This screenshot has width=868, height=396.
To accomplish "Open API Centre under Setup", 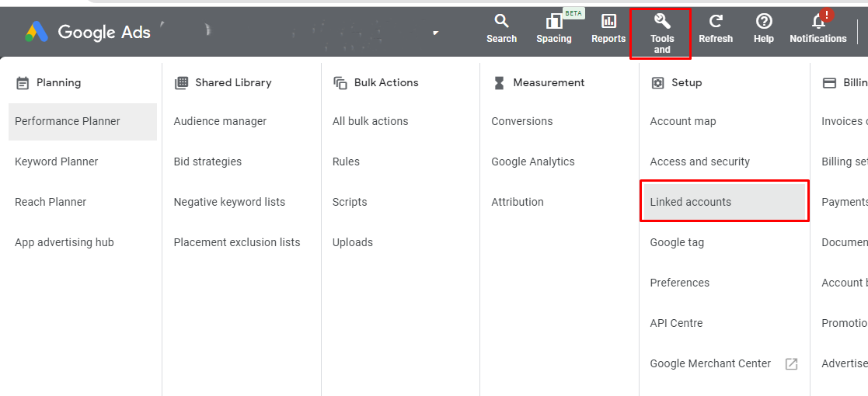I will pos(676,323).
